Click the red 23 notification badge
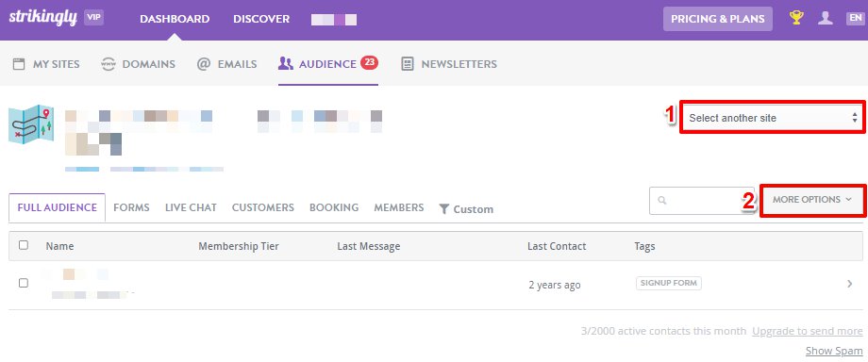The height and width of the screenshot is (362, 868). pyautogui.click(x=369, y=62)
